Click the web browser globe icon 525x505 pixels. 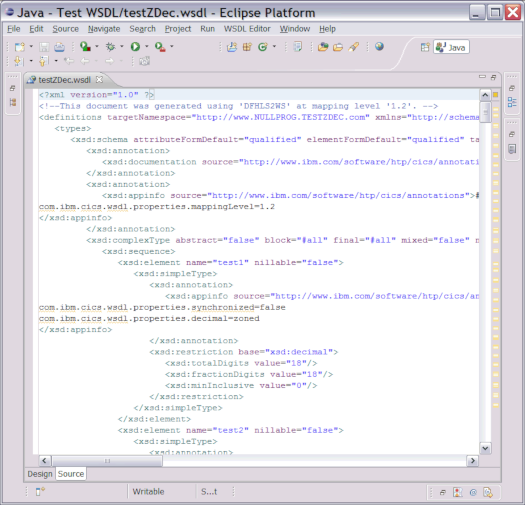pos(379,47)
